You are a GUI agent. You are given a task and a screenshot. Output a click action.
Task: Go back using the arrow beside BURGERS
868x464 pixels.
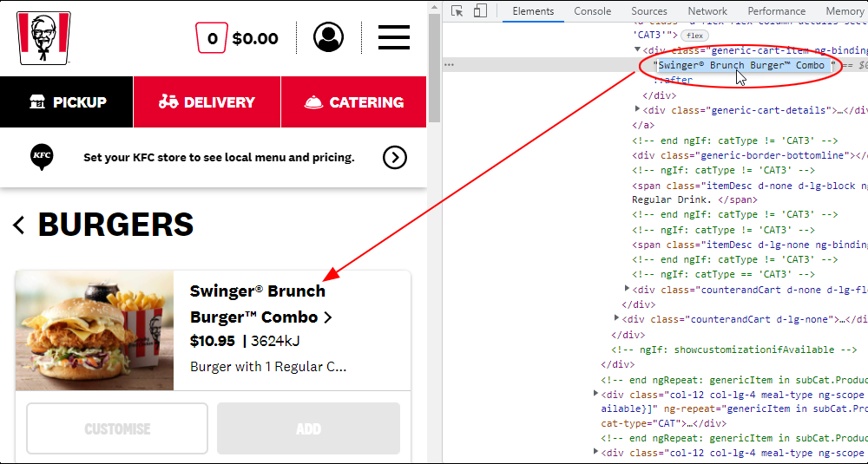pyautogui.click(x=19, y=225)
